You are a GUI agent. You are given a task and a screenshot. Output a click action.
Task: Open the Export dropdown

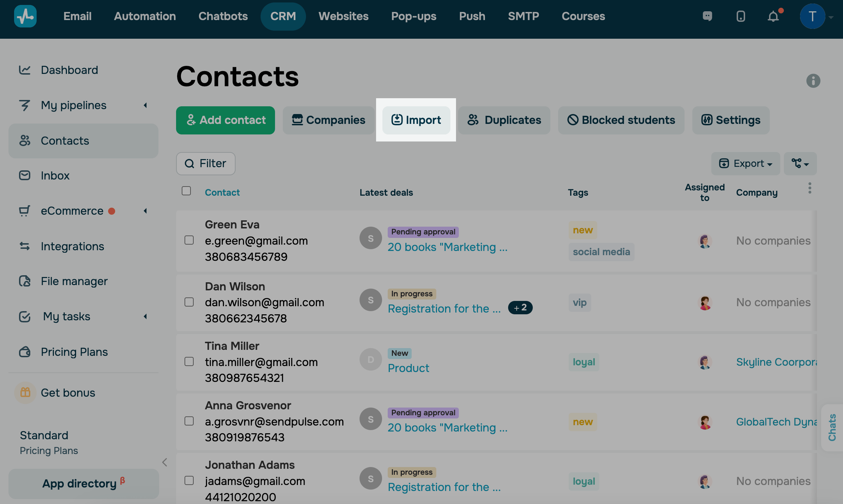[x=745, y=164]
